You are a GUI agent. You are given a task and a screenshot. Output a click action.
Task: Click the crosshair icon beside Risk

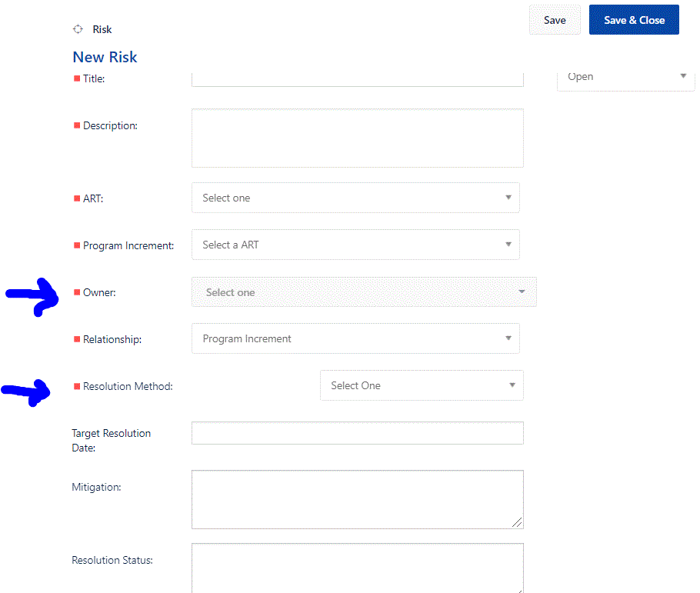(77, 28)
